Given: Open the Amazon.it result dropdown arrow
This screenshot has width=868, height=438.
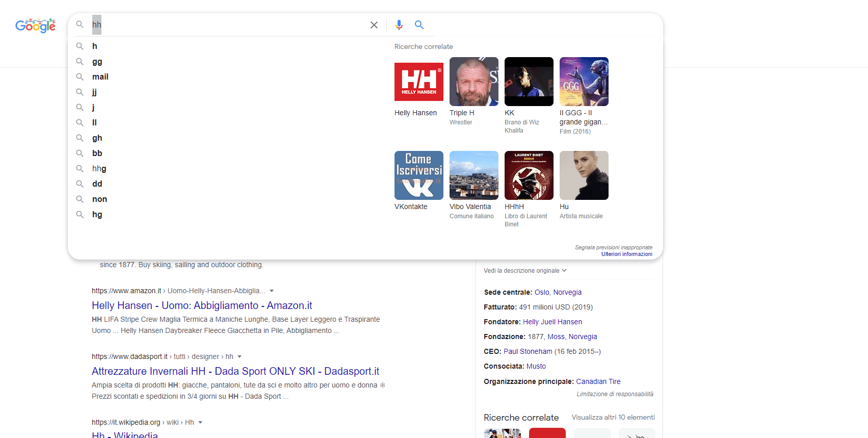Looking at the screenshot, I should coord(272,291).
